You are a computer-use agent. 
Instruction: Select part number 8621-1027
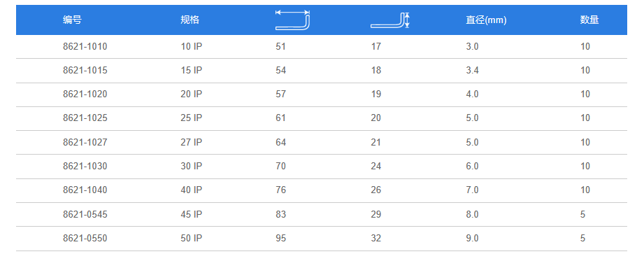pos(85,142)
